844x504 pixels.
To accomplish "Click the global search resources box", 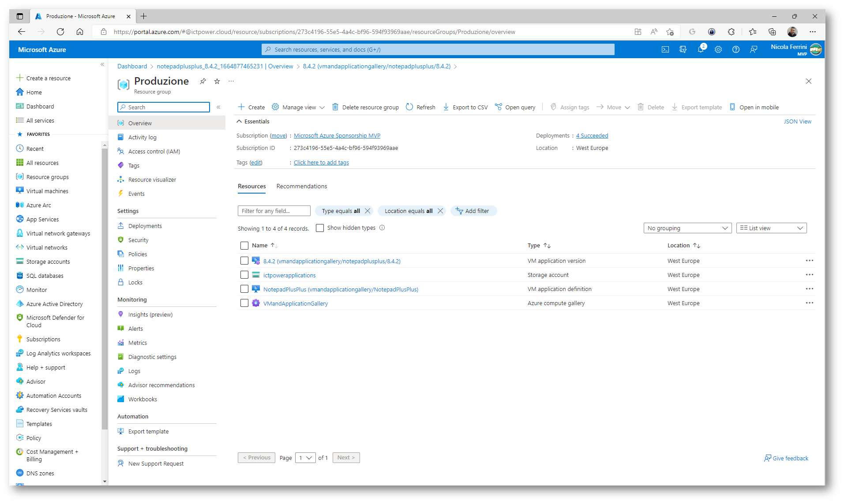I will tap(438, 49).
